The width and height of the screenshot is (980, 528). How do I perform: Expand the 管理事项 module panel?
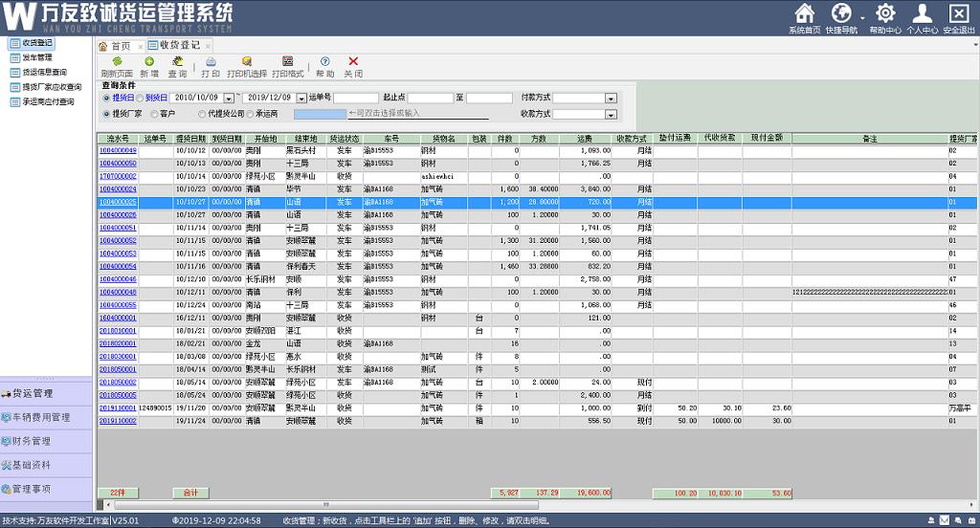click(x=46, y=489)
